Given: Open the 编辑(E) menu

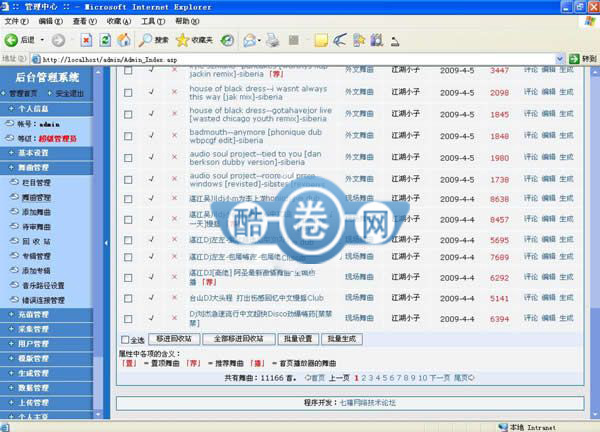Looking at the screenshot, I should (51, 21).
